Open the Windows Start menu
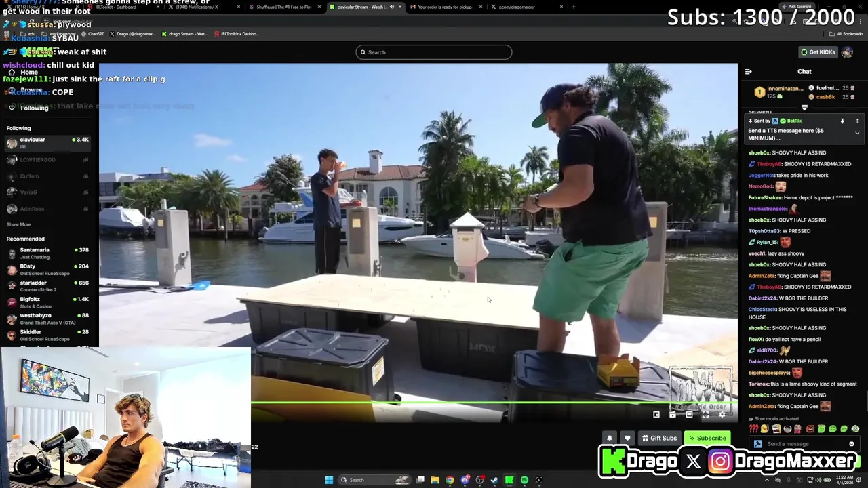Image resolution: width=868 pixels, height=488 pixels. (329, 480)
